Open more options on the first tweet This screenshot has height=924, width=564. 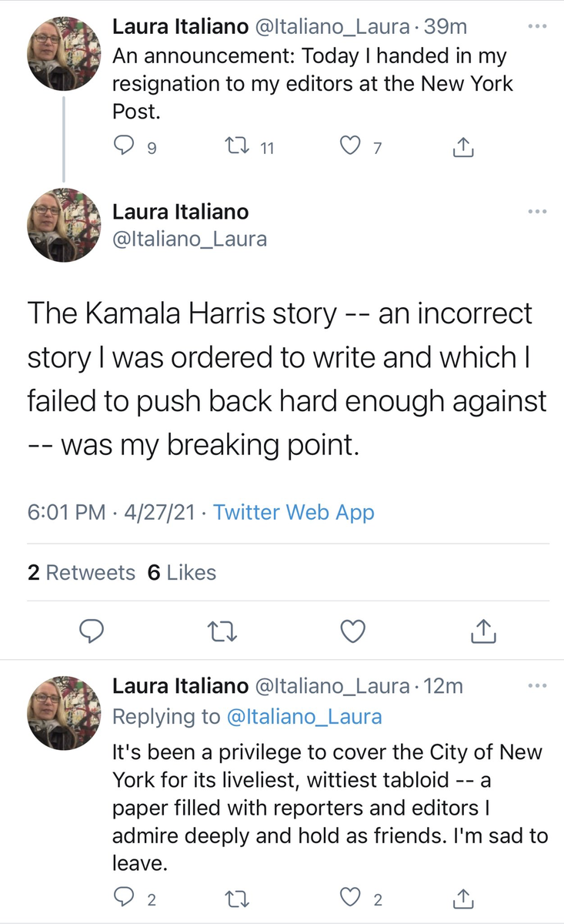(x=537, y=25)
